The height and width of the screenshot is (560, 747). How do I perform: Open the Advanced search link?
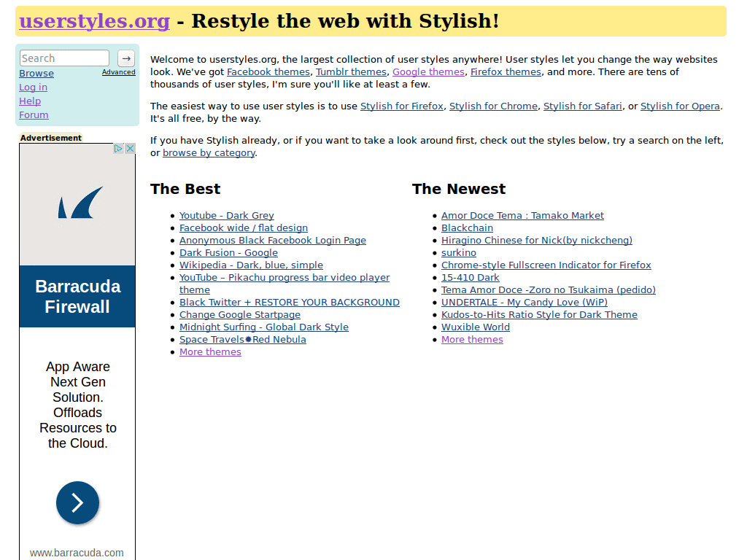click(x=119, y=72)
